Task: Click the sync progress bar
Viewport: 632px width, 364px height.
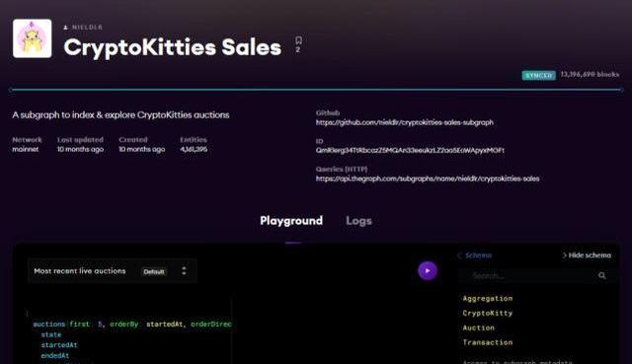Action: pos(316,90)
